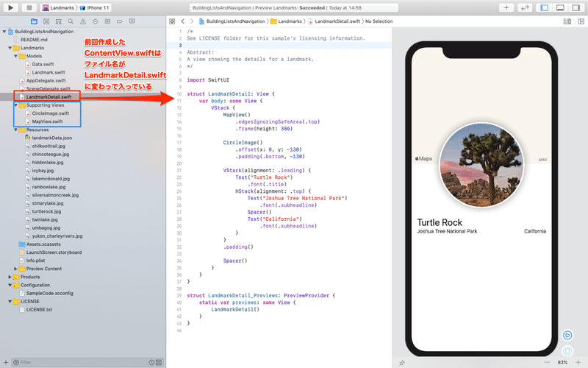
Task: Toggle the Debug area visibility
Action: click(x=560, y=7)
